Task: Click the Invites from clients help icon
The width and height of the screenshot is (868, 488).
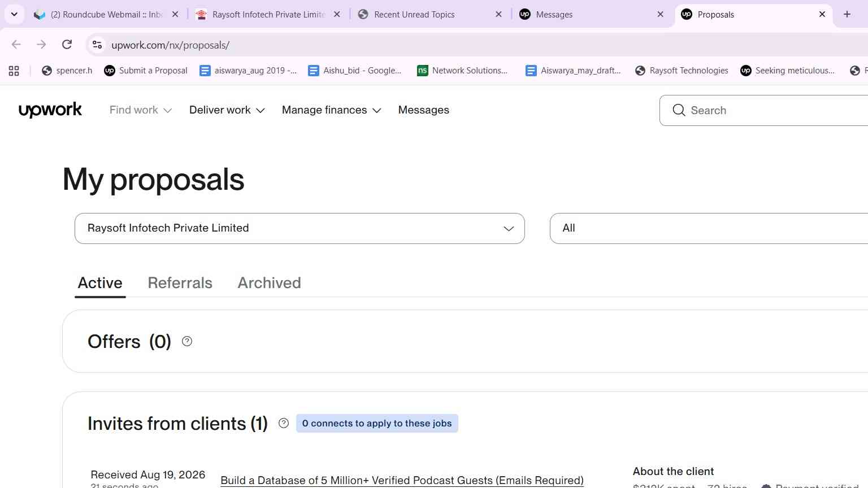Action: pos(284,423)
